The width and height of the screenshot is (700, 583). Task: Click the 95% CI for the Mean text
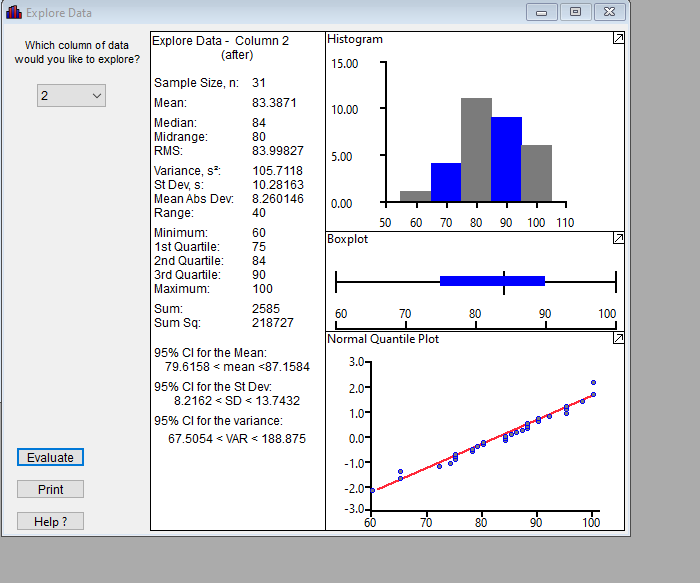210,353
